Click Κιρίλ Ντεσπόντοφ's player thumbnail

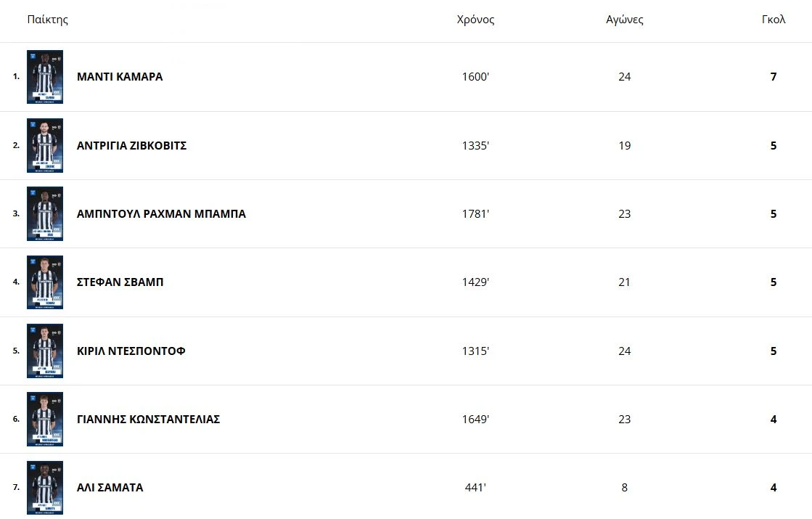pyautogui.click(x=45, y=351)
